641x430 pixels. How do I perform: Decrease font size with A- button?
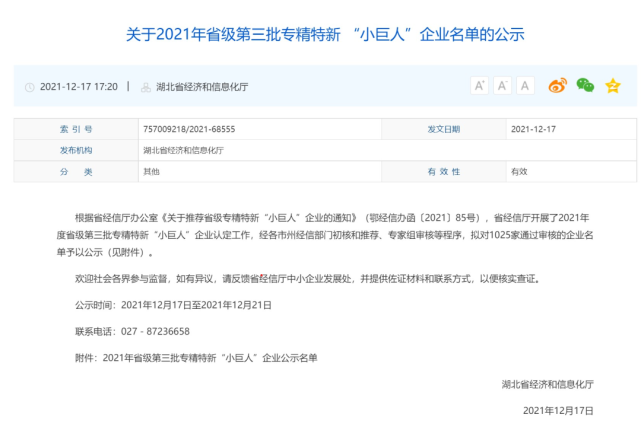pos(503,86)
